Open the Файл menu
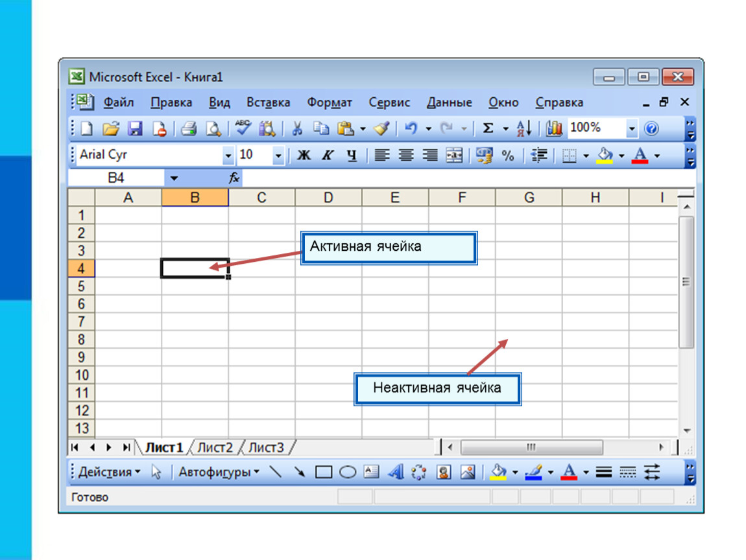The image size is (746, 560). [119, 102]
